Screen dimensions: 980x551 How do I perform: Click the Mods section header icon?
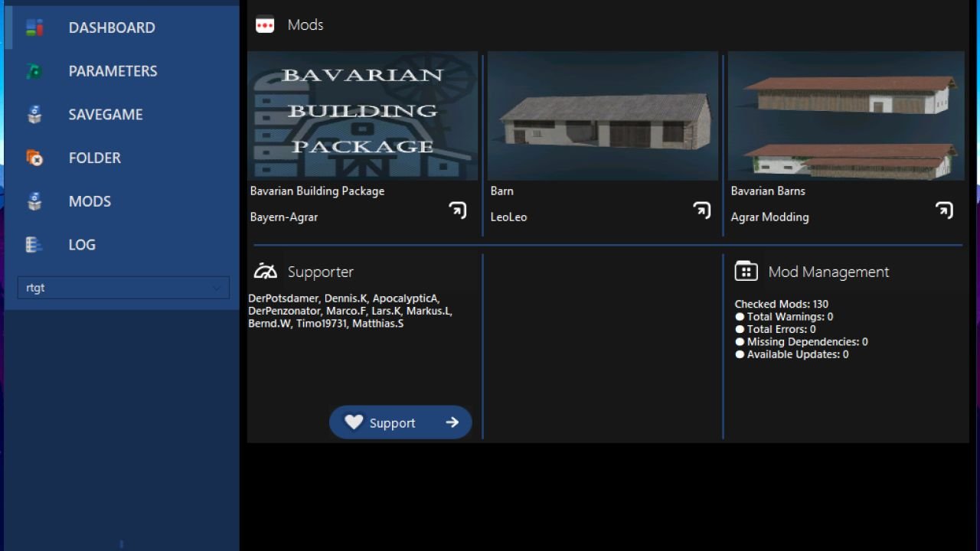(265, 25)
